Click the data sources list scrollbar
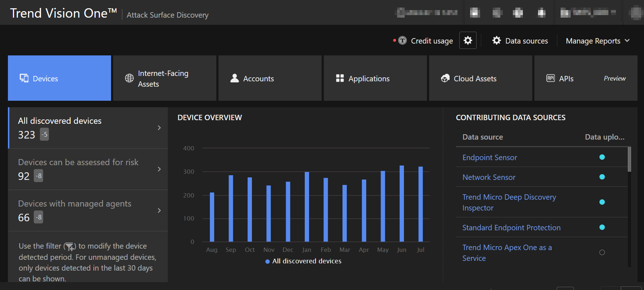This screenshot has width=644, height=290. pyautogui.click(x=629, y=159)
